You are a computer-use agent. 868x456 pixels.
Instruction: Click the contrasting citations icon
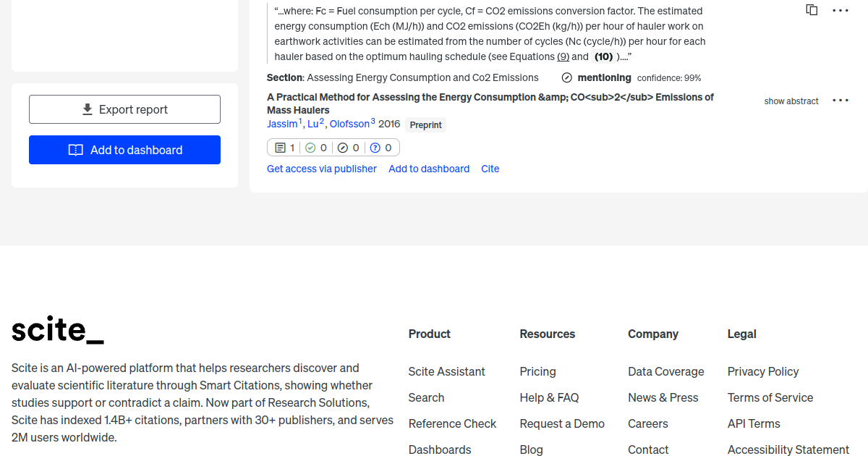click(342, 147)
